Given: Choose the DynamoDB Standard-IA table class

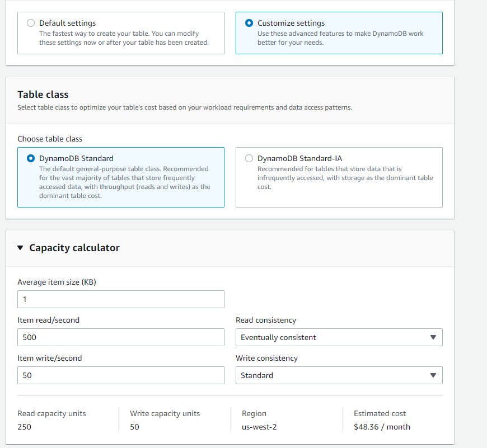Looking at the screenshot, I should pyautogui.click(x=249, y=158).
